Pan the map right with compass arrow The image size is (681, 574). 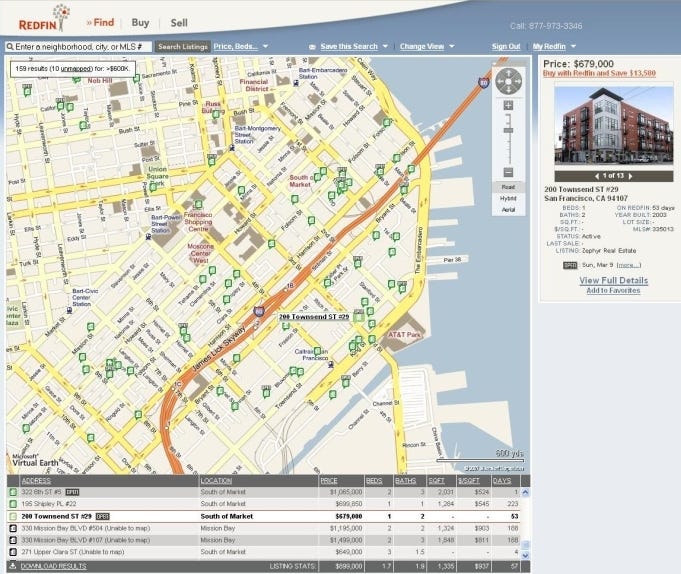pos(517,81)
